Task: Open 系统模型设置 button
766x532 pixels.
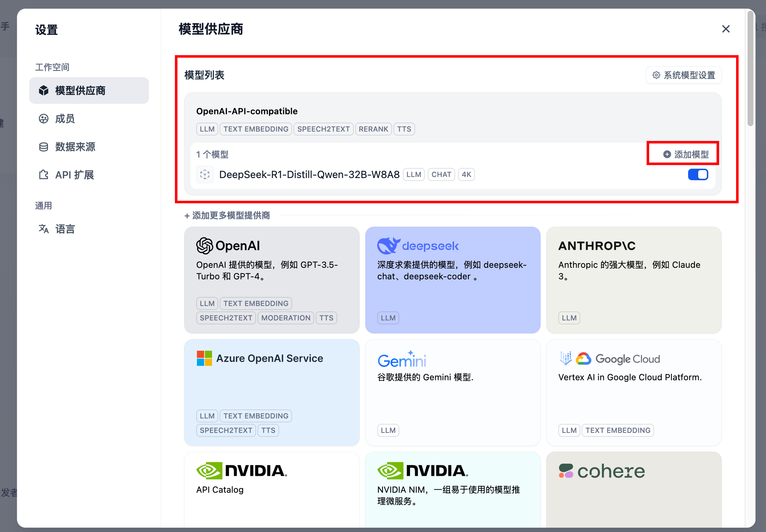Action: (x=684, y=75)
